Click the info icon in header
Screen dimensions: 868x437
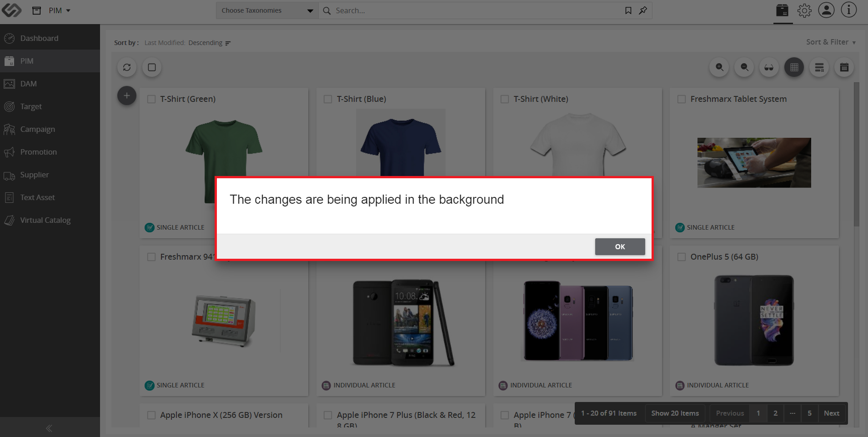[x=848, y=10]
